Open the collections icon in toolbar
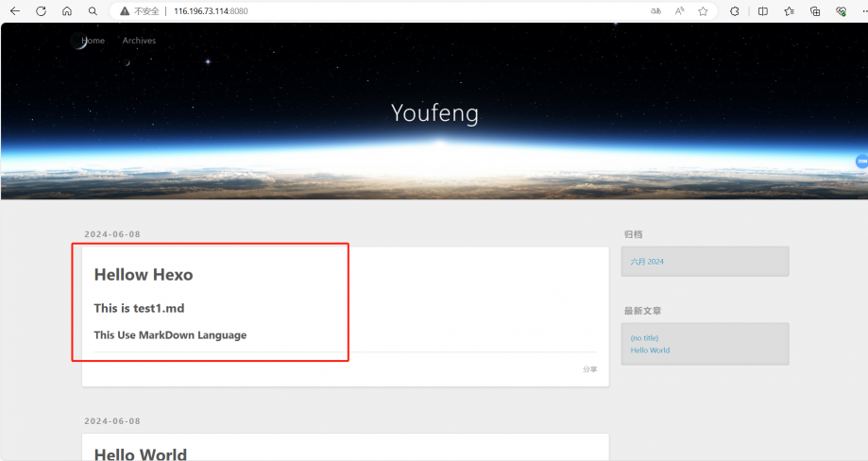Image resolution: width=868 pixels, height=461 pixels. point(815,11)
